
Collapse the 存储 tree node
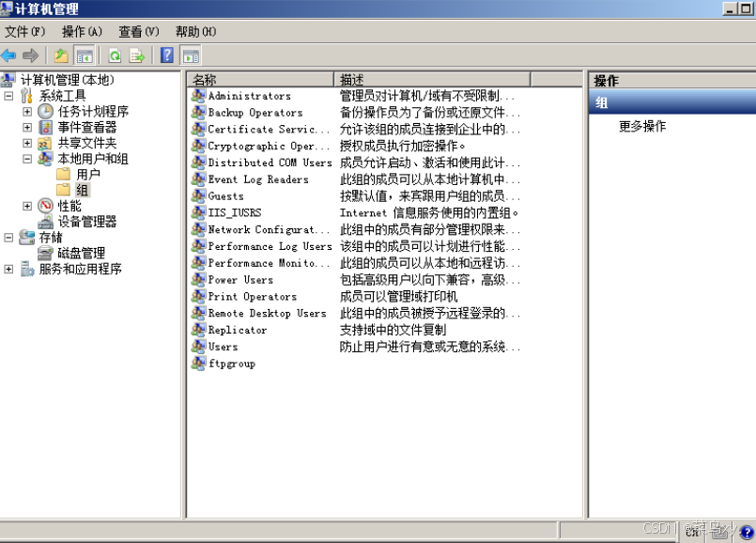click(x=8, y=238)
